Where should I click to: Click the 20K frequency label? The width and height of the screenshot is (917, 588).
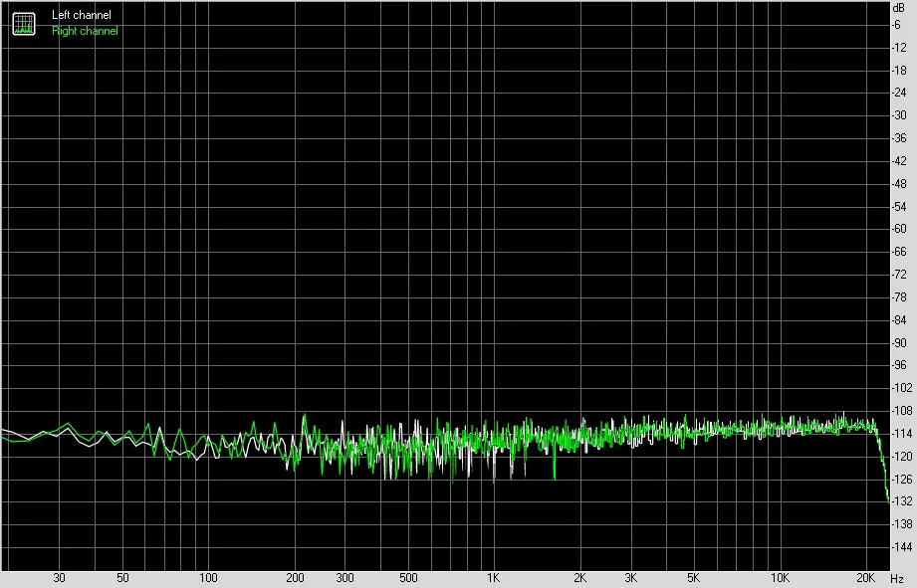pos(865,578)
